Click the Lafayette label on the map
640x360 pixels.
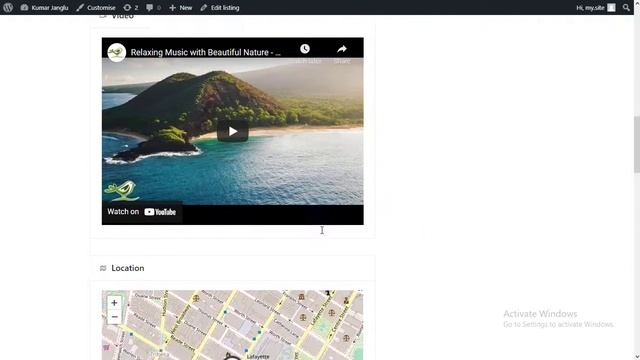(258, 356)
